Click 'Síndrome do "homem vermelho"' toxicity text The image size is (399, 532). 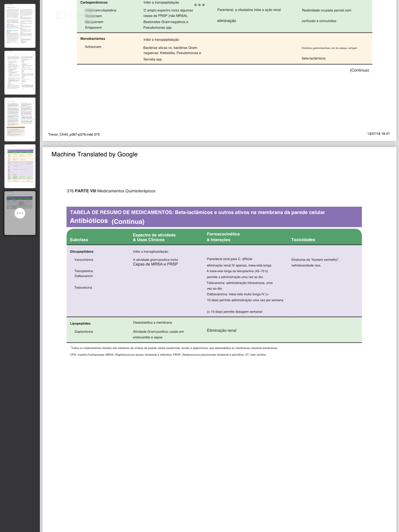click(315, 260)
